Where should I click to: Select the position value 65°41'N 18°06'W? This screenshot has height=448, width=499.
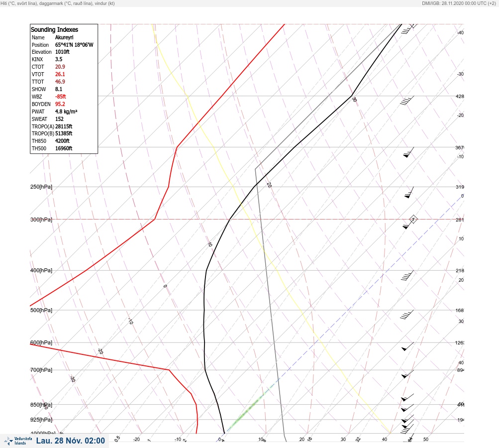pyautogui.click(x=74, y=45)
